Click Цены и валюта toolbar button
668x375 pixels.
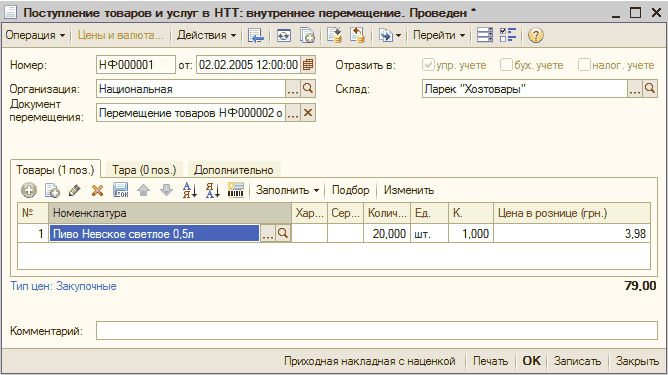(121, 35)
